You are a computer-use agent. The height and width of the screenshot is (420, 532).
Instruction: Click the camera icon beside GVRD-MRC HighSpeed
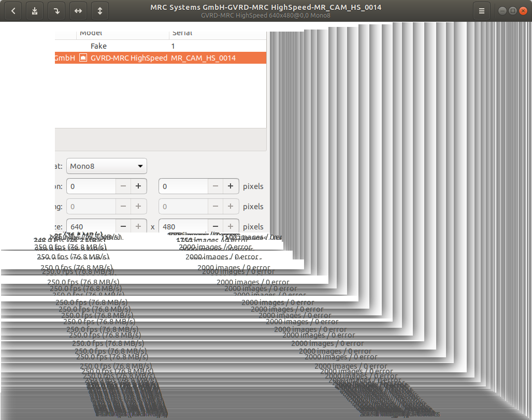pyautogui.click(x=83, y=58)
